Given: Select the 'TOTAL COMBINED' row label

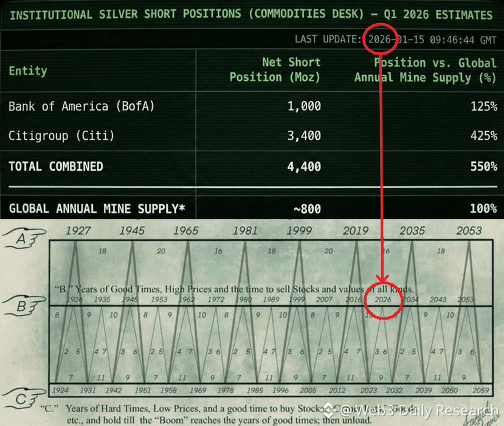Looking at the screenshot, I should (56, 167).
